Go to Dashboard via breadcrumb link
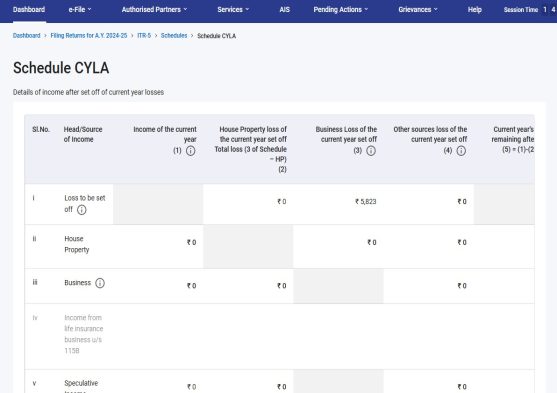This screenshot has width=557, height=393. tap(27, 36)
